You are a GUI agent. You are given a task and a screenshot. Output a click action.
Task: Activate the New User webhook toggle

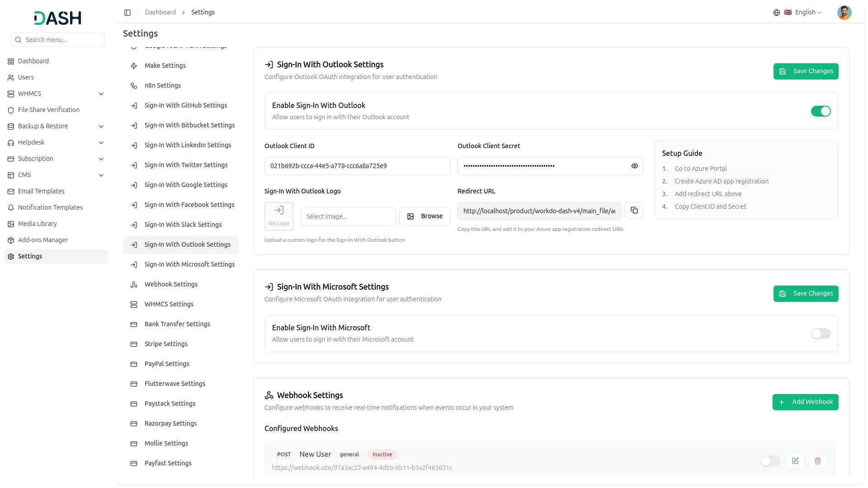[x=770, y=461]
